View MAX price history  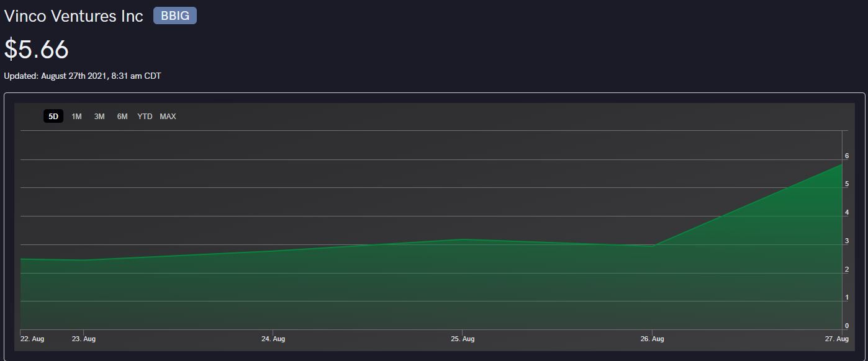168,117
